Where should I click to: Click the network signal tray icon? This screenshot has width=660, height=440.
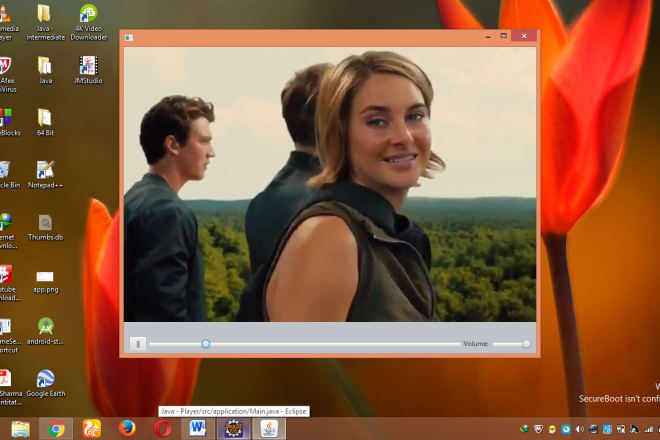[x=649, y=429]
